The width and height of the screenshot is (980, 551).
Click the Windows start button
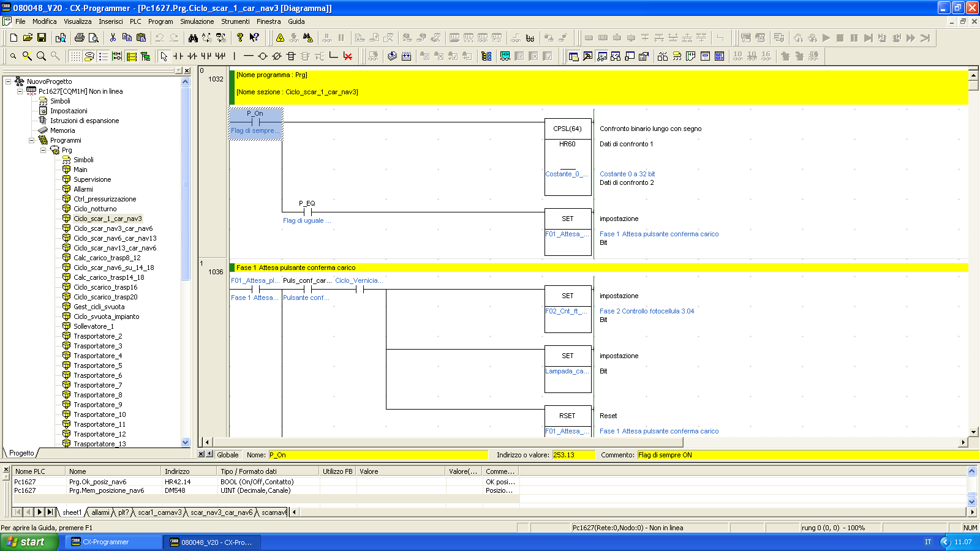pyautogui.click(x=29, y=542)
